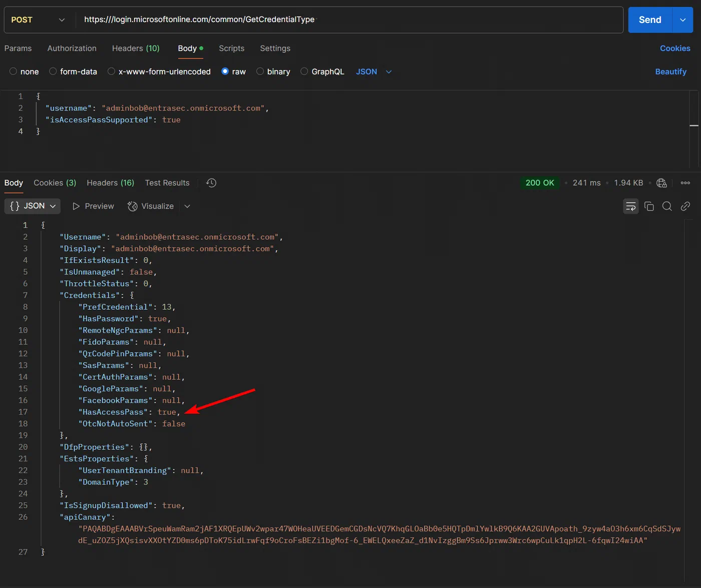Switch to the Params tab
Screen dimensions: 701x588
(x=18, y=48)
